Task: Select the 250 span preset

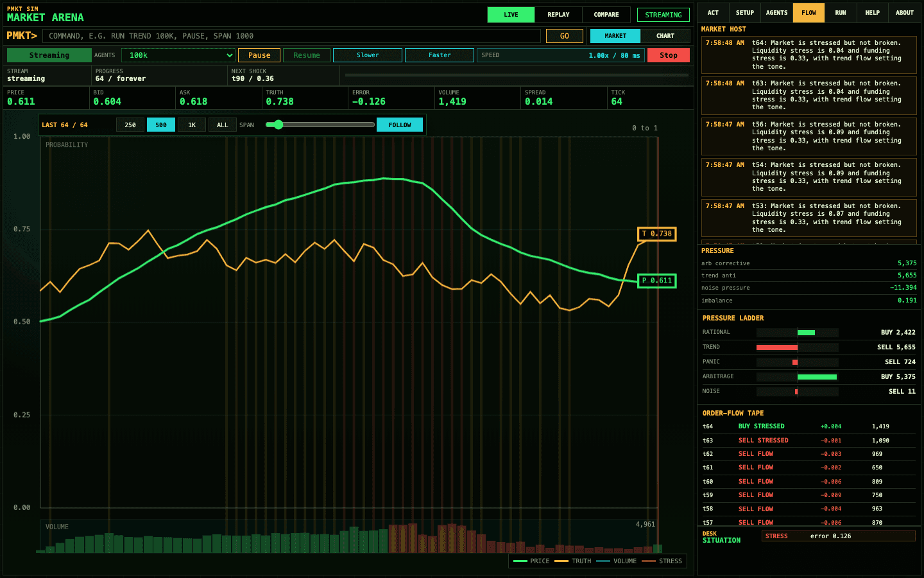Action: tap(130, 125)
